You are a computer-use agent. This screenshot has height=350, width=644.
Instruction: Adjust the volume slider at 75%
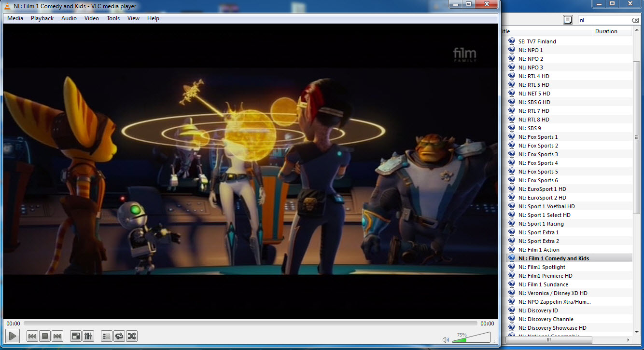click(x=471, y=337)
